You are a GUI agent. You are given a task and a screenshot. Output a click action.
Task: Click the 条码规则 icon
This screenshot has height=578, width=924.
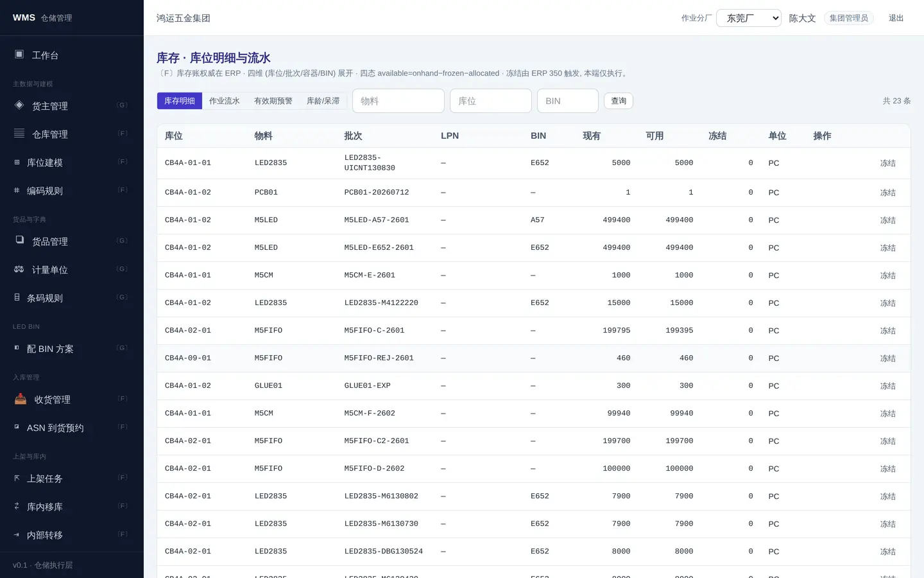click(x=17, y=297)
